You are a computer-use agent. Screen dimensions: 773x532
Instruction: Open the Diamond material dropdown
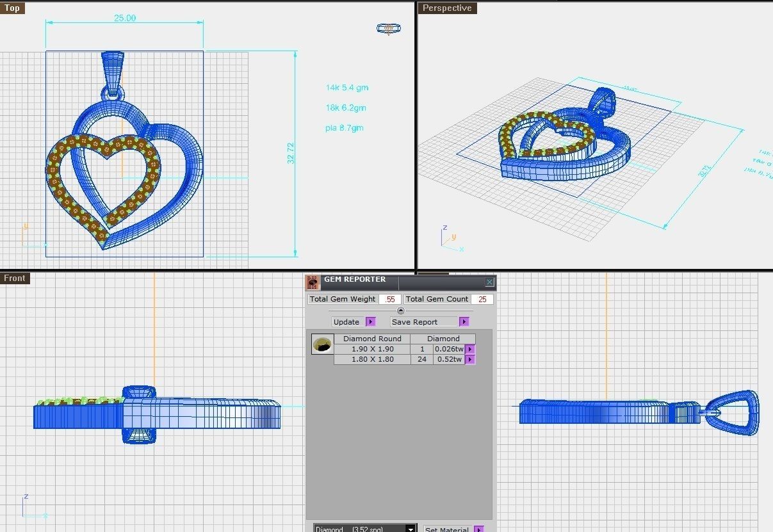coord(411,529)
